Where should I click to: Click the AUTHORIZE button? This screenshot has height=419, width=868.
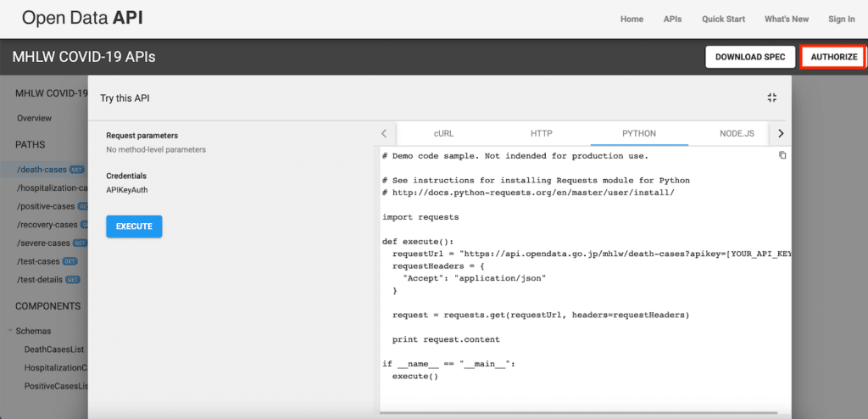point(834,57)
